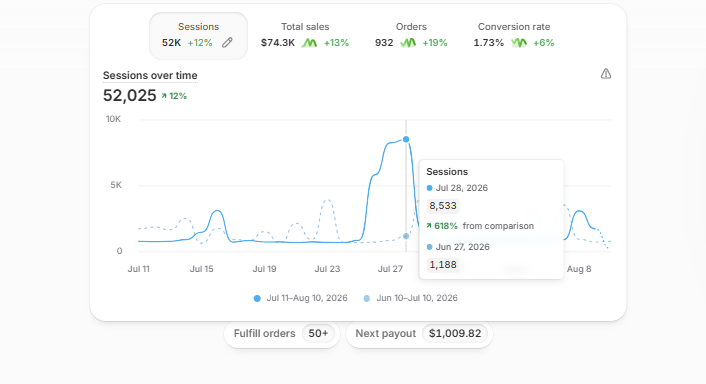This screenshot has width=706, height=384.
Task: Click the Fulfill orders 50+ button
Action: point(282,334)
